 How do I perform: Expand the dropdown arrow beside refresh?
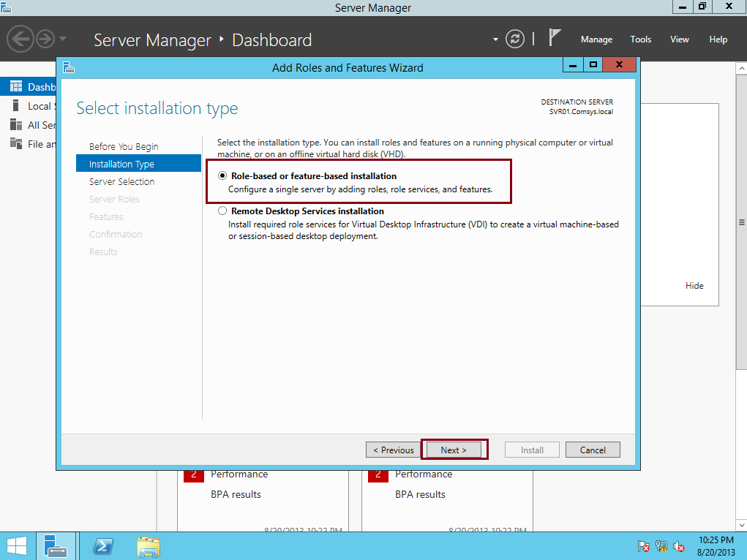tap(495, 39)
